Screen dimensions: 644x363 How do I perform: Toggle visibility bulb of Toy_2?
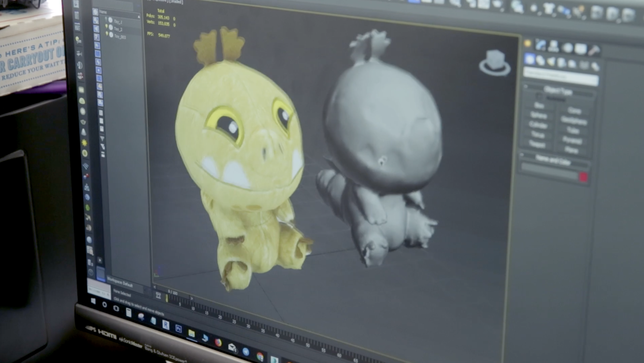point(106,26)
